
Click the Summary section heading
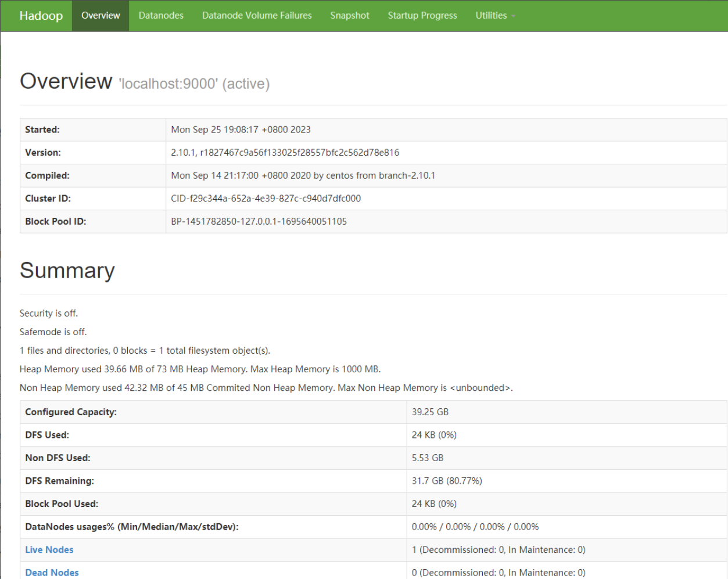click(67, 271)
